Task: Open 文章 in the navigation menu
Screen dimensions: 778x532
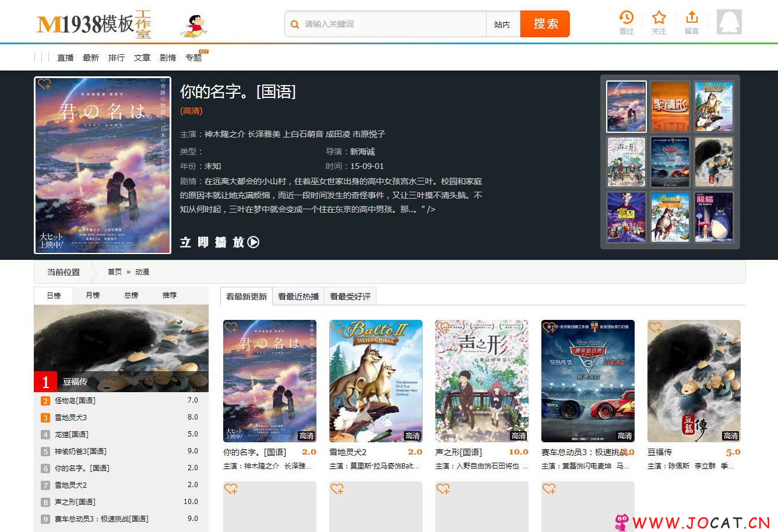Action: pos(142,58)
